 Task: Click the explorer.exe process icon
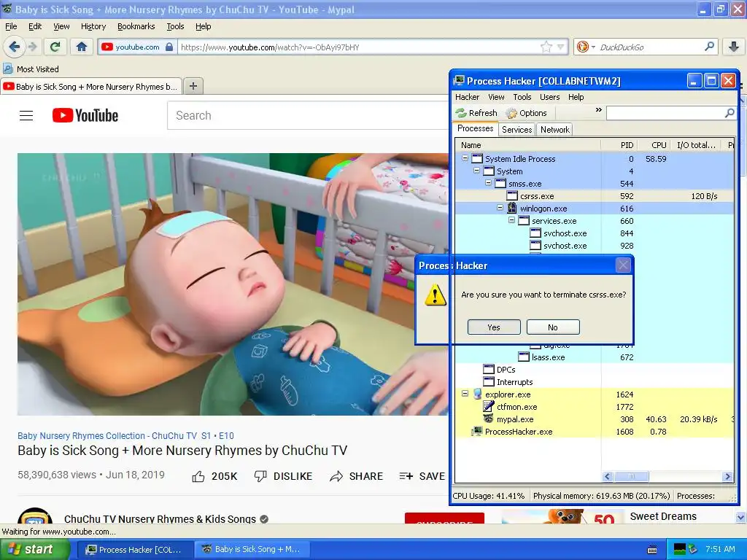coord(477,394)
